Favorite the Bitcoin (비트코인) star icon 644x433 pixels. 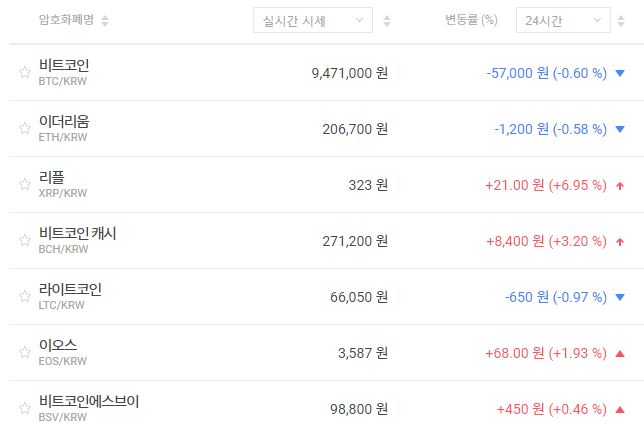[x=24, y=72]
